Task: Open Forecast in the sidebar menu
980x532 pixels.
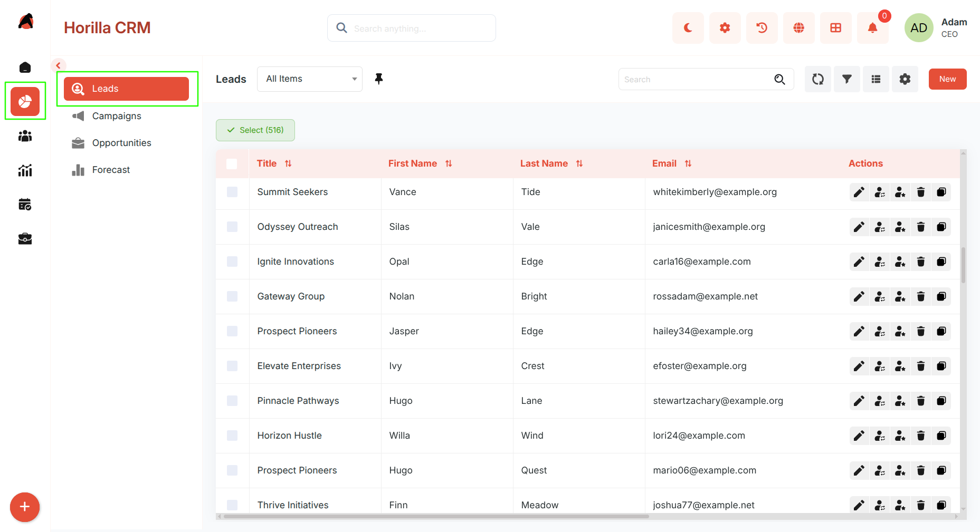Action: pos(126,170)
